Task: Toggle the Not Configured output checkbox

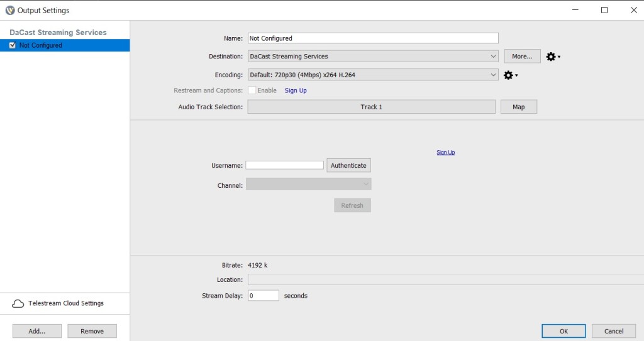Action: coord(13,45)
